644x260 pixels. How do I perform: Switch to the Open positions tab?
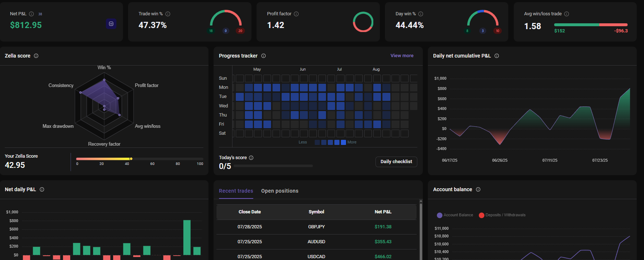click(x=279, y=191)
